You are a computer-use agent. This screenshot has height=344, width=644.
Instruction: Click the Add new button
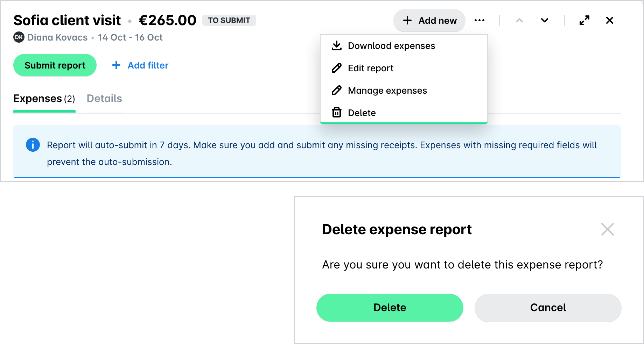point(429,20)
